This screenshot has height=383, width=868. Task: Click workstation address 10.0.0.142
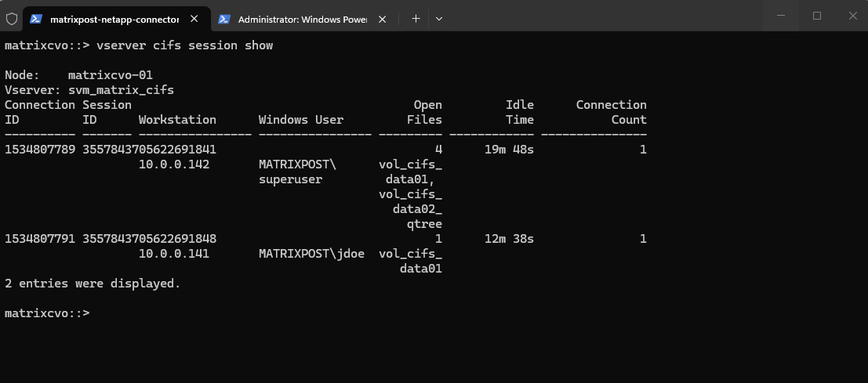click(174, 164)
